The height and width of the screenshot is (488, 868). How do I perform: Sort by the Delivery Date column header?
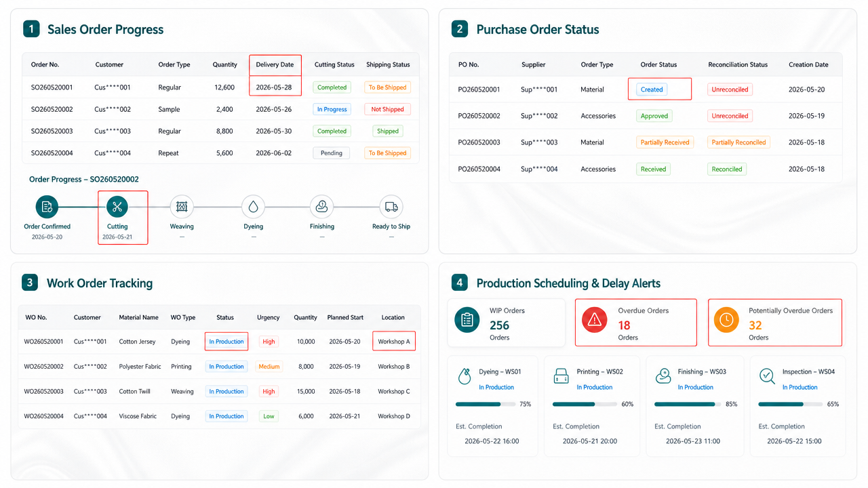point(275,65)
